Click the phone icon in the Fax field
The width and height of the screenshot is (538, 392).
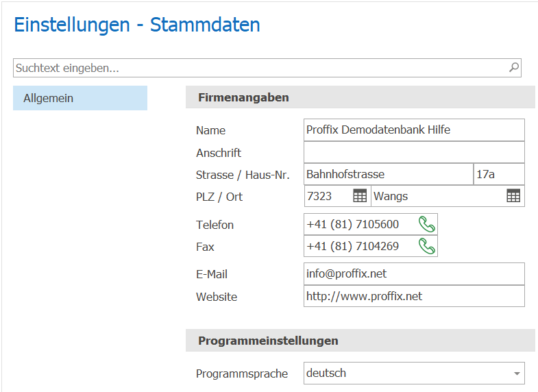tap(427, 246)
